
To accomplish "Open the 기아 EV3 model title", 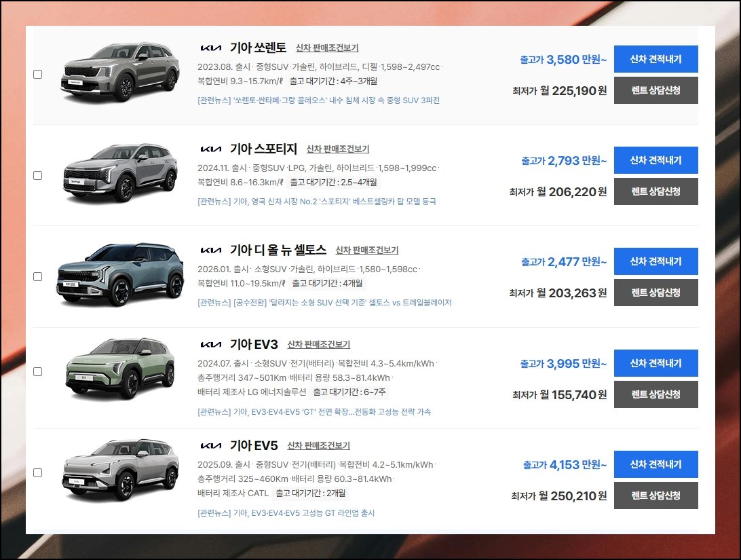I will [254, 345].
